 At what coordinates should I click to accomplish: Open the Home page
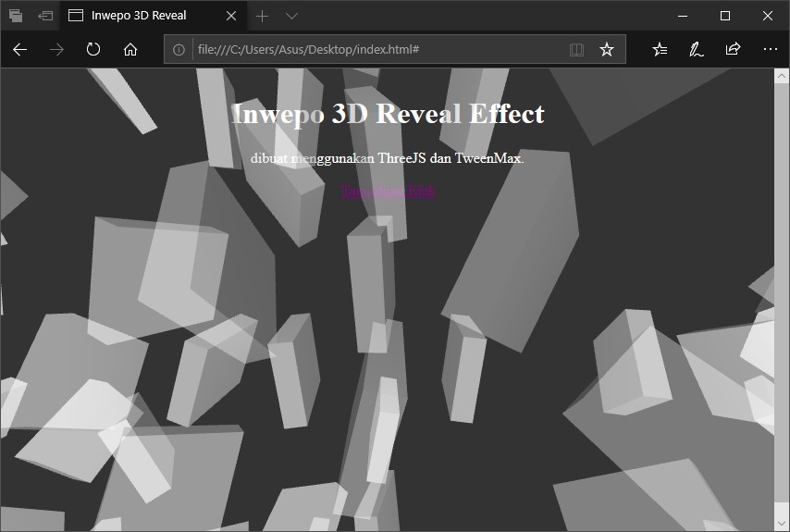(130, 49)
